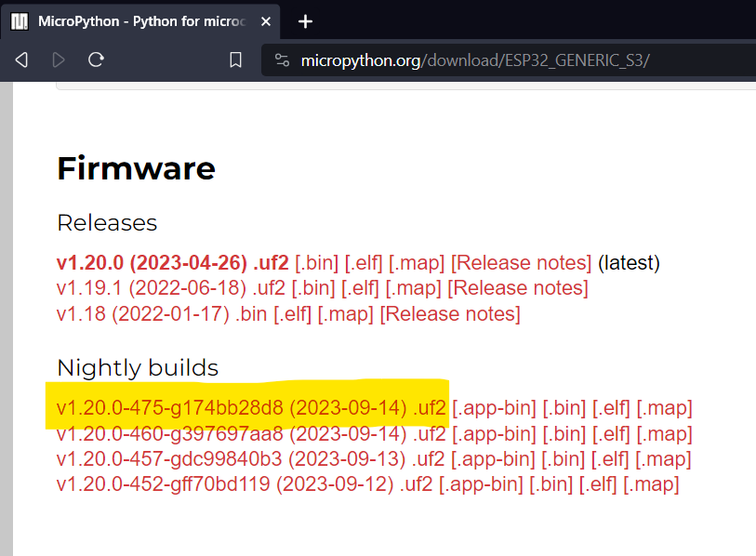
Task: Click the Releases subheading
Action: pos(107,223)
